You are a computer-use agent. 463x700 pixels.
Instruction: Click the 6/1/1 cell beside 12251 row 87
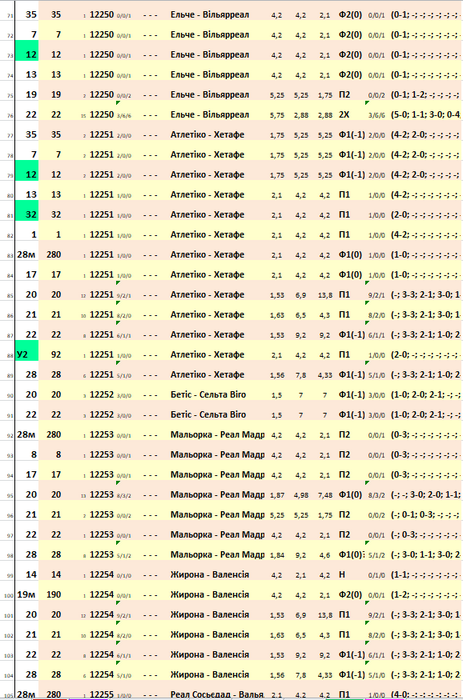point(124,336)
